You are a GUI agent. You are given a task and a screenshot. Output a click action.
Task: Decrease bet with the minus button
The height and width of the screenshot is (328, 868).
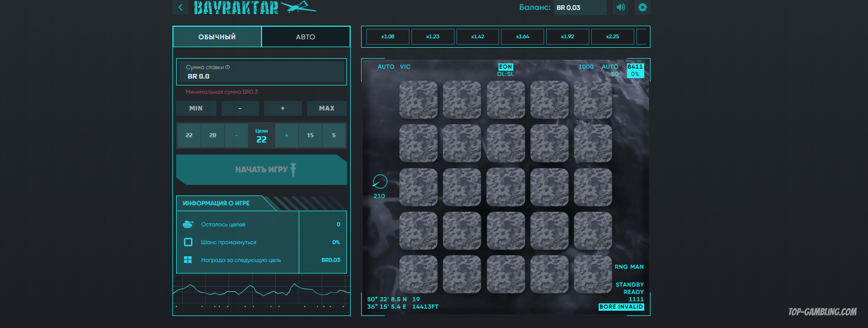pos(240,108)
